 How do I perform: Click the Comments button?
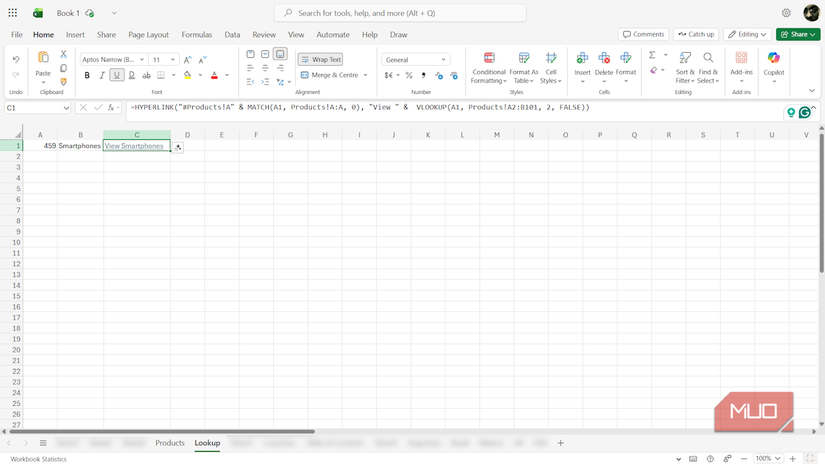(x=643, y=34)
